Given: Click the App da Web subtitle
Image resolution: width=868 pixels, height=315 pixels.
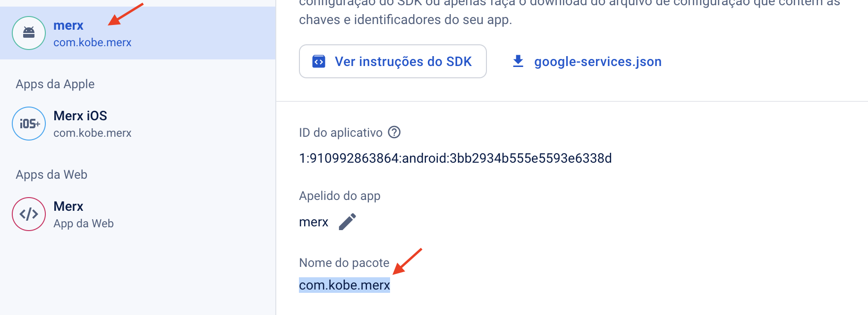Looking at the screenshot, I should pyautogui.click(x=84, y=224).
